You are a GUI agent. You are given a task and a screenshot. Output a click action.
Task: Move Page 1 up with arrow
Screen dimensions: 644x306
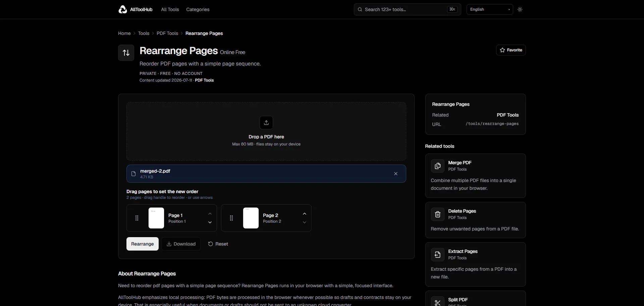[x=210, y=214]
